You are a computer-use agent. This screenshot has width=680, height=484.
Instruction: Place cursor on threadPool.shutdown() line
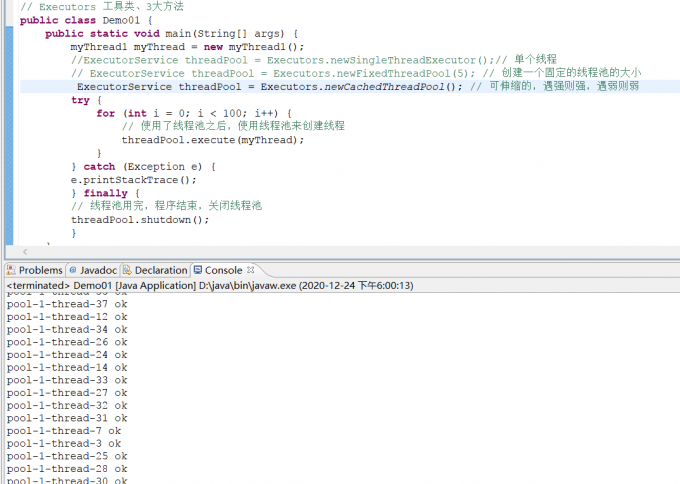coord(140,219)
